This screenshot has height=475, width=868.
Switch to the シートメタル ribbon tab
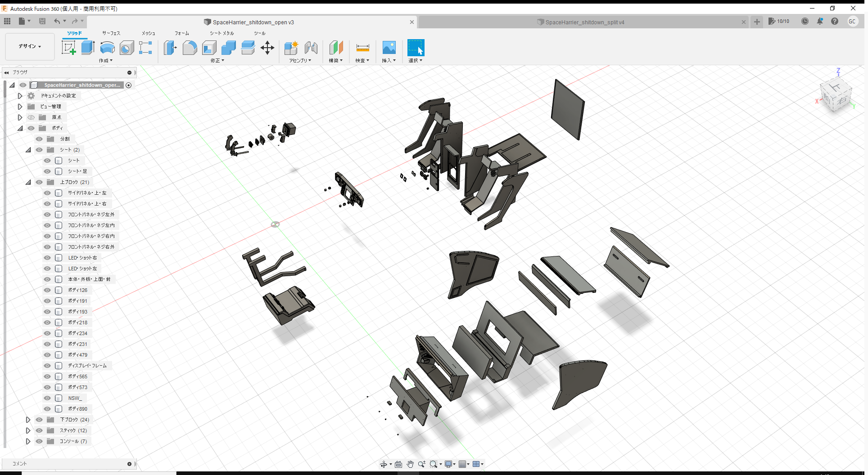pyautogui.click(x=221, y=33)
